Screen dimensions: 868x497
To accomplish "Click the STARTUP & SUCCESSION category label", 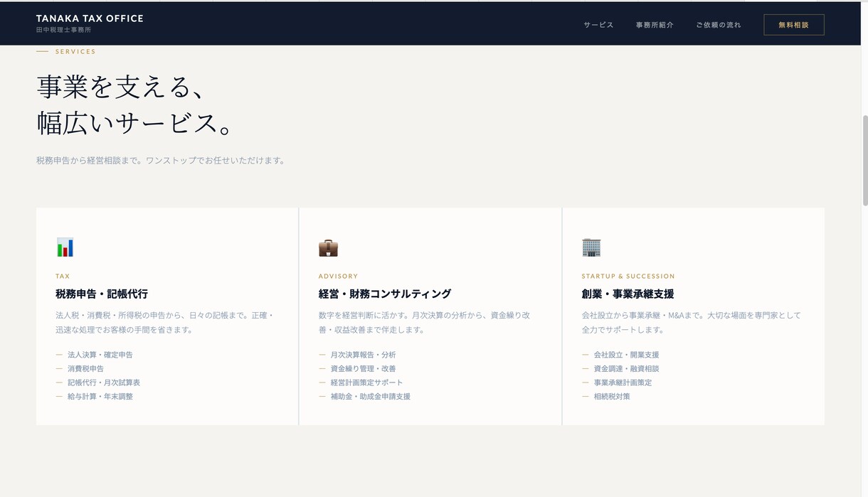I will click(x=628, y=276).
